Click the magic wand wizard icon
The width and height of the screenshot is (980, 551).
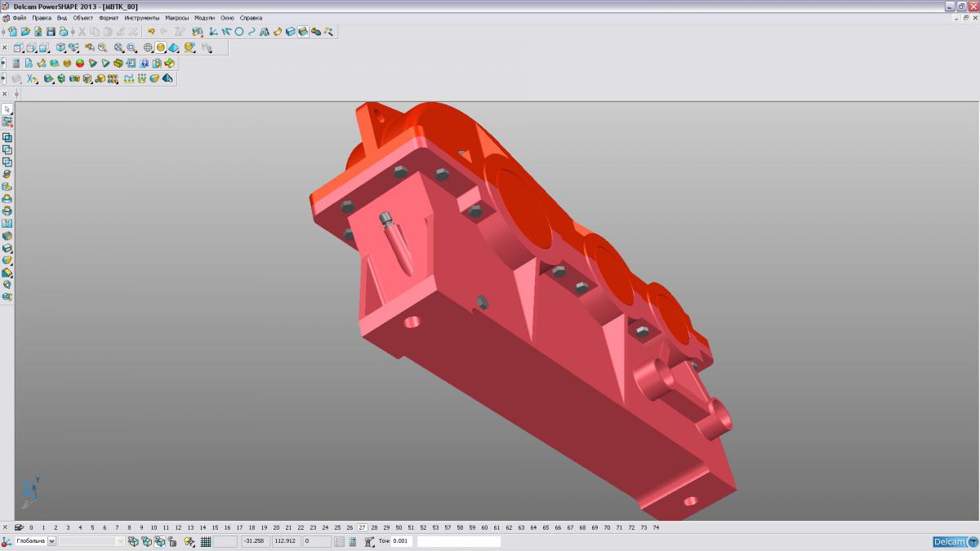pyautogui.click(x=328, y=31)
